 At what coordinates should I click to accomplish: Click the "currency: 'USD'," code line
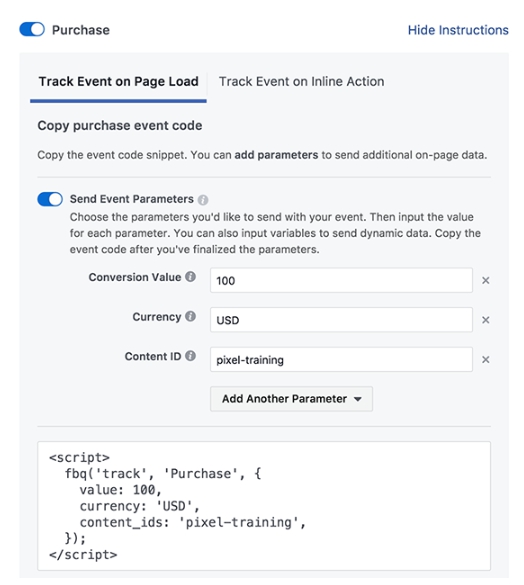tap(140, 506)
